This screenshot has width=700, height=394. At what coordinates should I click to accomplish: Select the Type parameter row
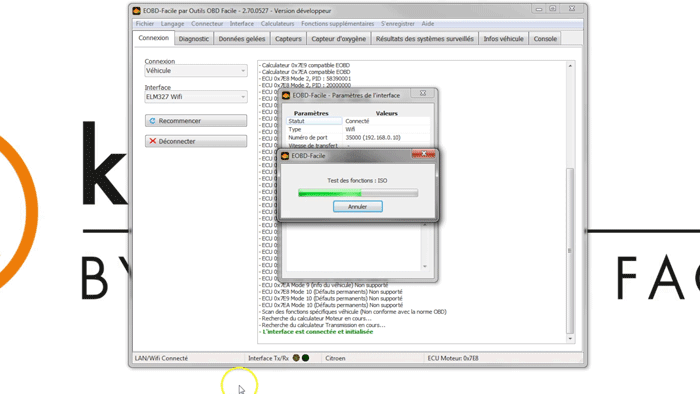(x=358, y=129)
